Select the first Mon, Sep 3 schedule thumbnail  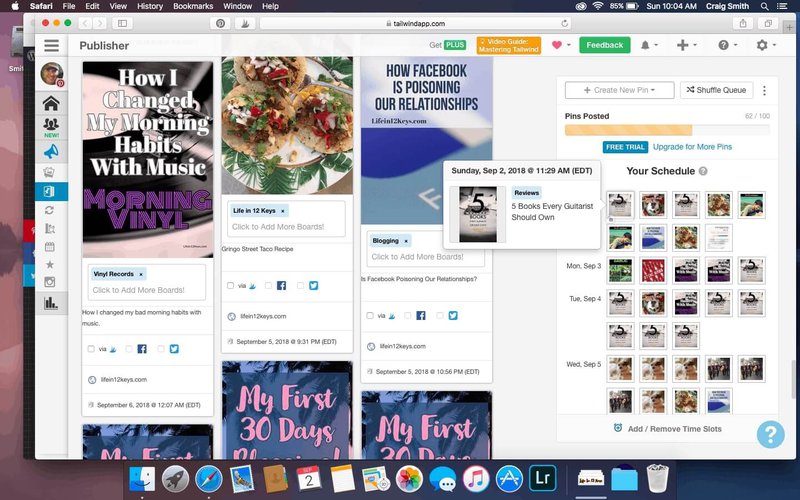click(620, 270)
